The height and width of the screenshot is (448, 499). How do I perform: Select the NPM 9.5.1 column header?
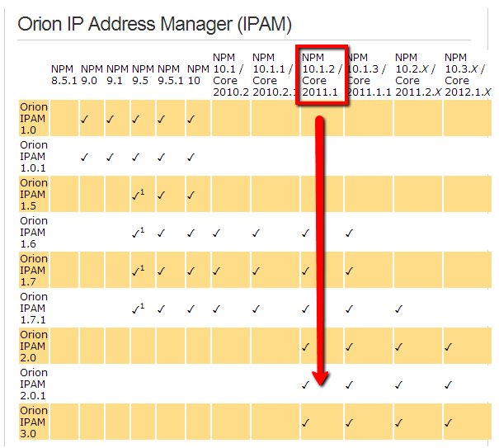[171, 75]
